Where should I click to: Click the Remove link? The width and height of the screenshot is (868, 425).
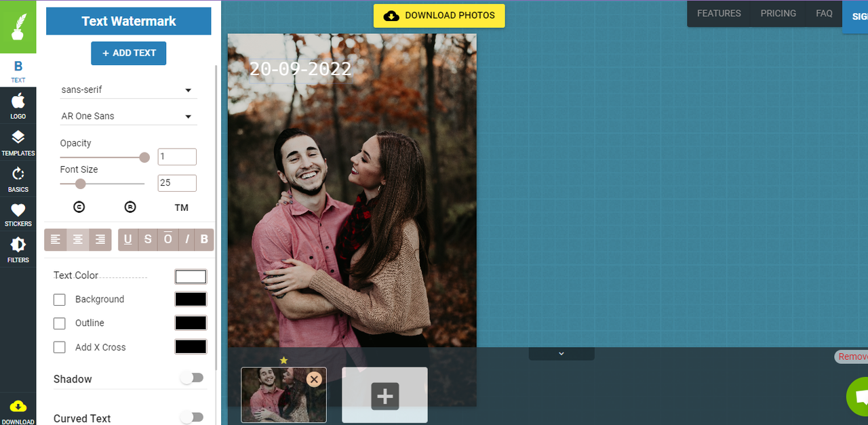852,357
